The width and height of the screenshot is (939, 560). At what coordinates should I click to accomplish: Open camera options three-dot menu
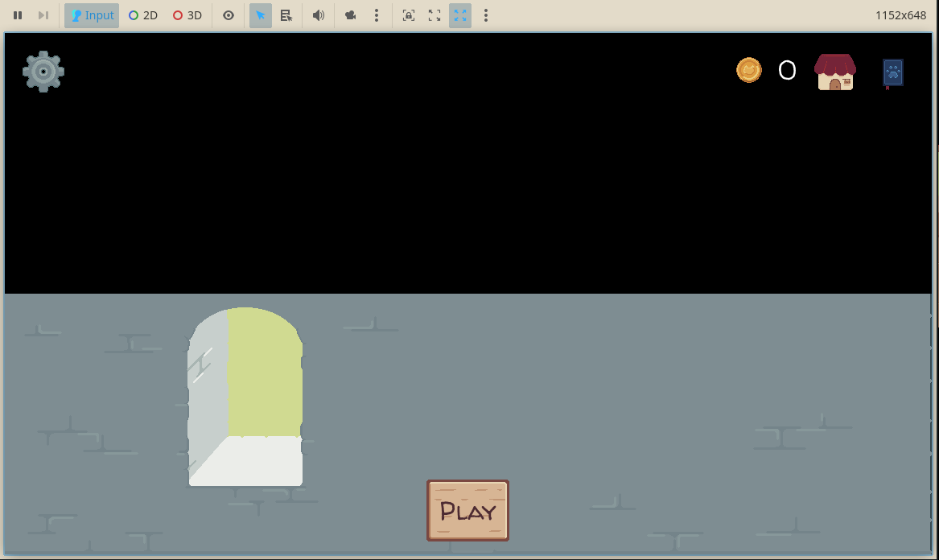click(x=376, y=15)
